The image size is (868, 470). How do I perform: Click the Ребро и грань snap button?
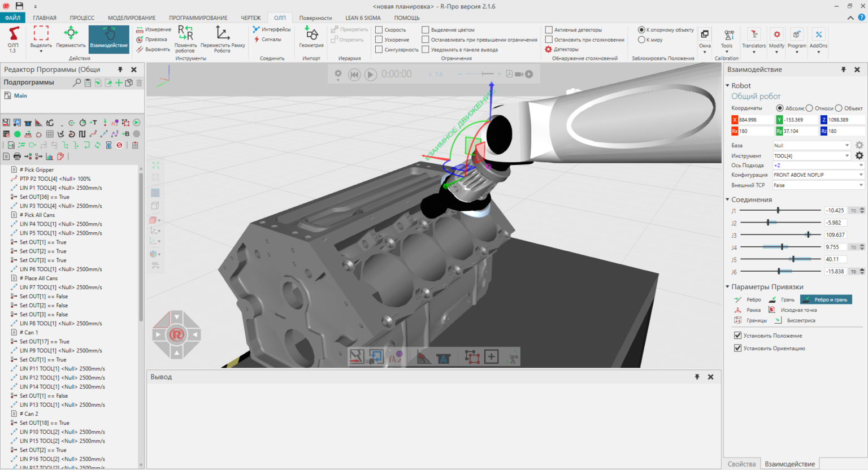click(x=825, y=299)
